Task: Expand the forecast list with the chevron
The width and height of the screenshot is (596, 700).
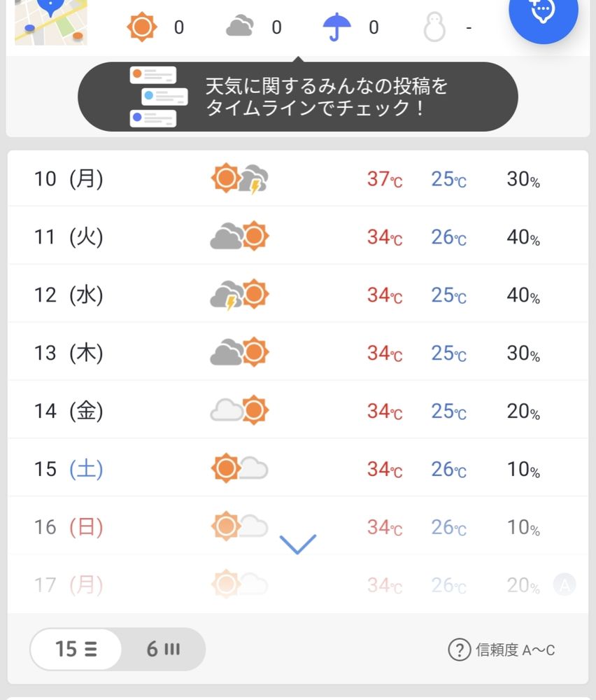Action: pyautogui.click(x=298, y=544)
